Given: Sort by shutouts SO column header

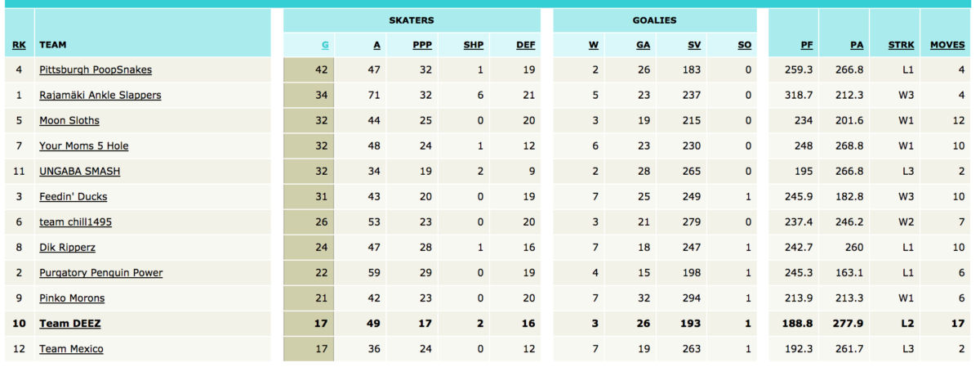Looking at the screenshot, I should coord(744,45).
